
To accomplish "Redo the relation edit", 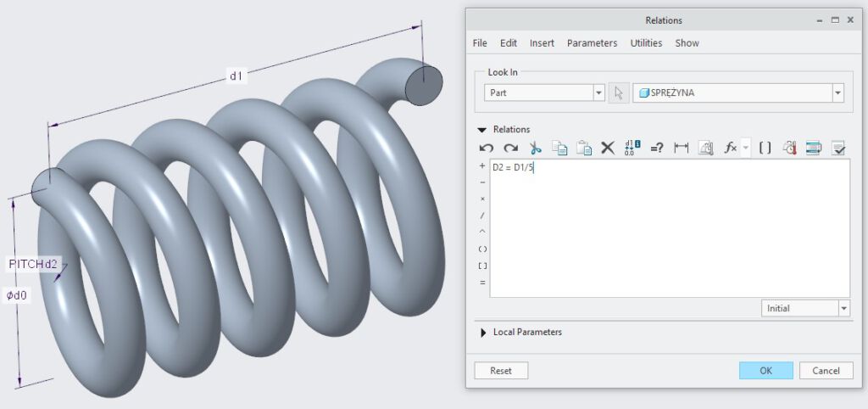I will pos(510,148).
